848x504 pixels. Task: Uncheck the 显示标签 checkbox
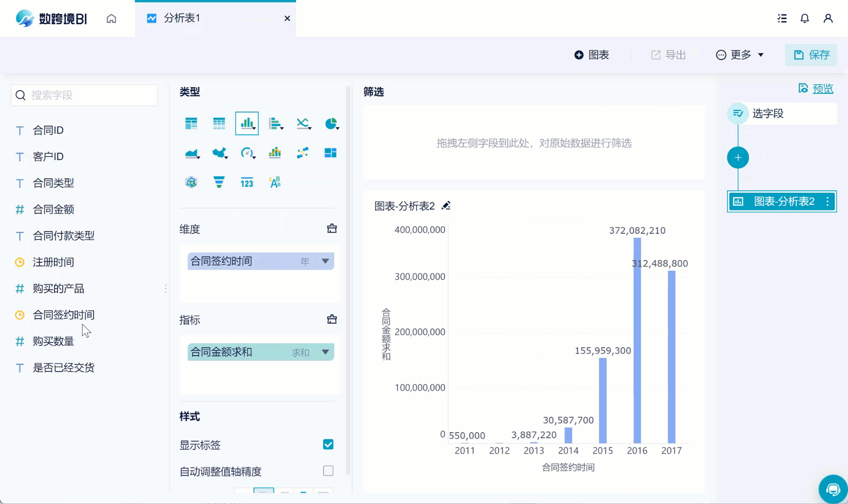tap(328, 445)
